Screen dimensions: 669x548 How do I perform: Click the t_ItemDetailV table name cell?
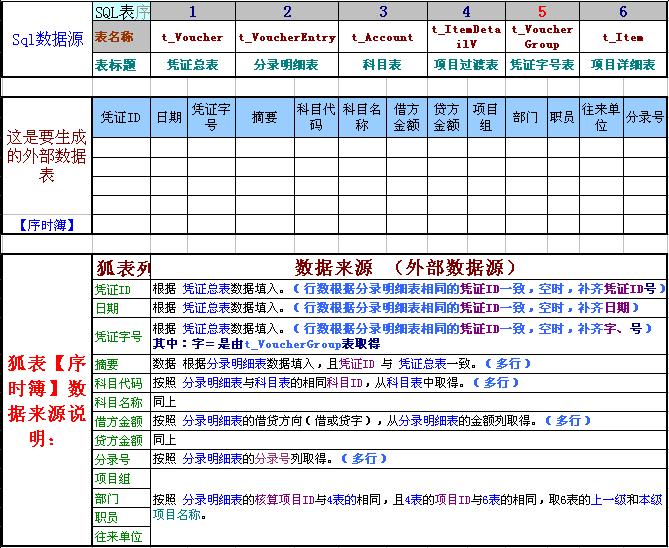(x=466, y=37)
